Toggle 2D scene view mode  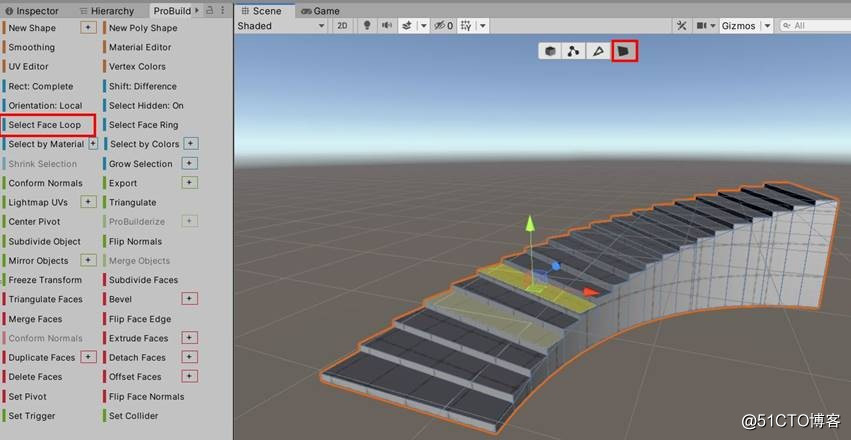pos(342,25)
